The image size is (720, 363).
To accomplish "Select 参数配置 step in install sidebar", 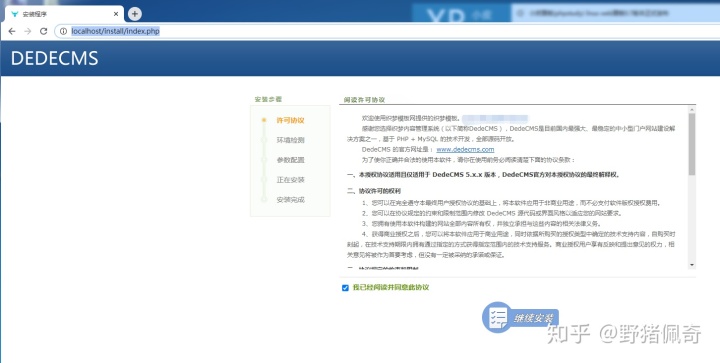I will 290,160.
